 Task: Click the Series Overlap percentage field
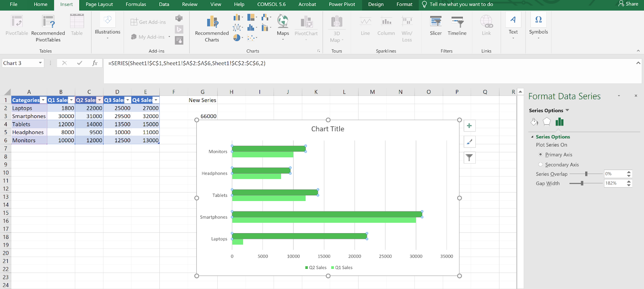(x=615, y=174)
